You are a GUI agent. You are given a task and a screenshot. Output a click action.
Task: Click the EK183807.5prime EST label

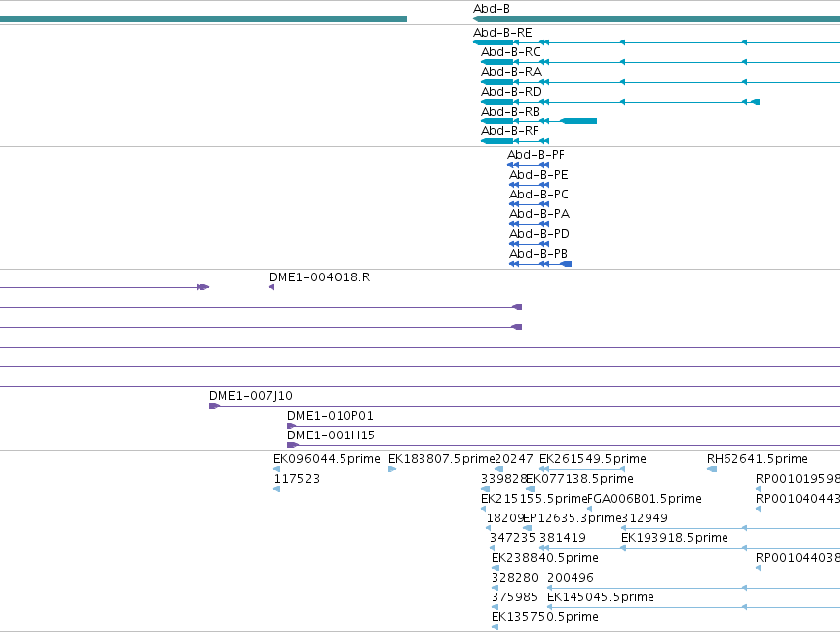pyautogui.click(x=441, y=459)
